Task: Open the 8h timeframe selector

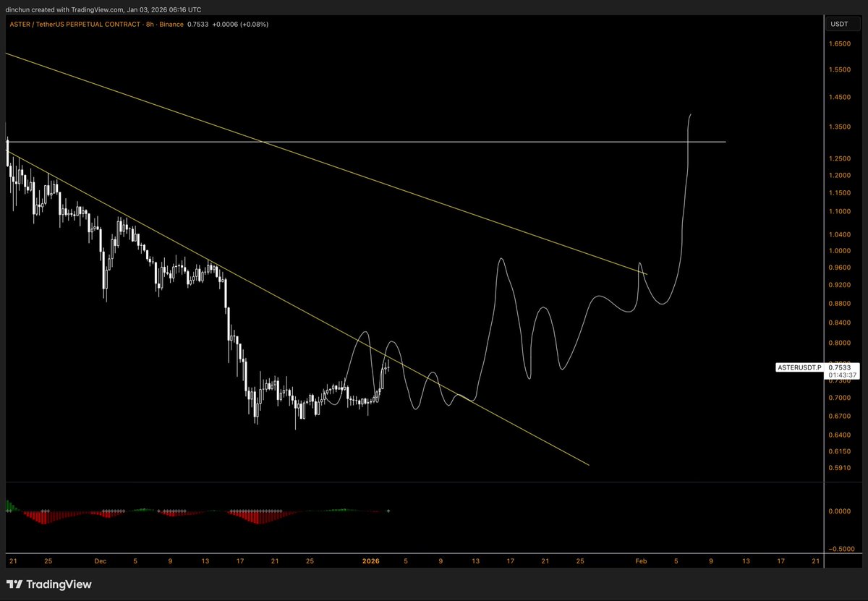Action: coord(149,24)
